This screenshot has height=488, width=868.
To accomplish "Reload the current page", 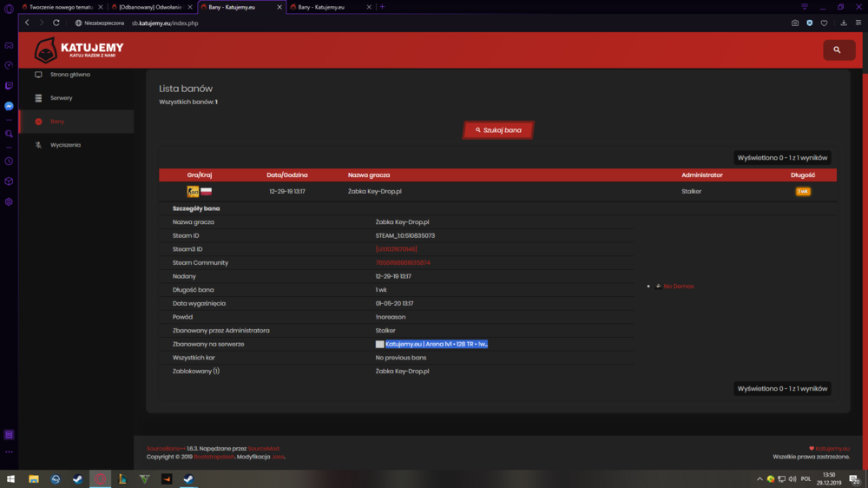I will (x=56, y=23).
